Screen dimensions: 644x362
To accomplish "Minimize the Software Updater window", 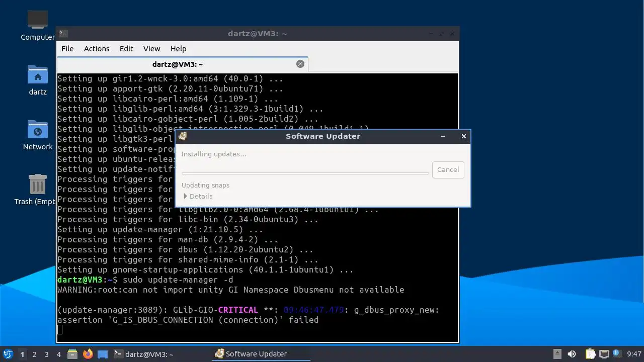I will [443, 136].
